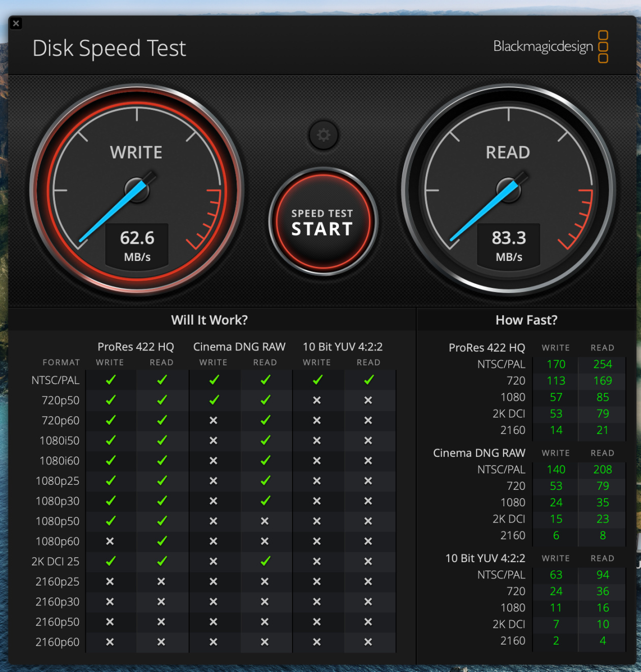Screen dimensions: 641x672
Task: Click the 'Cinema DNG RAW' column header in Will It Work
Action: click(x=239, y=347)
